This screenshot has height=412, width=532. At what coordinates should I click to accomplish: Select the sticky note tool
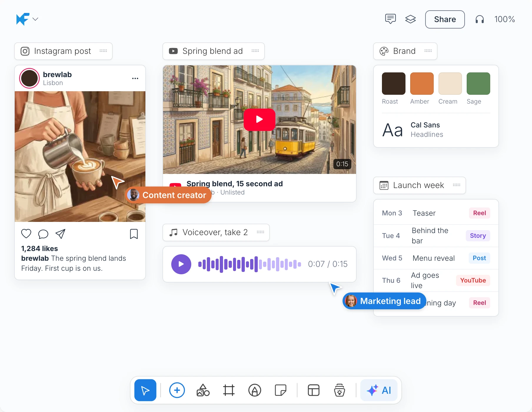280,390
